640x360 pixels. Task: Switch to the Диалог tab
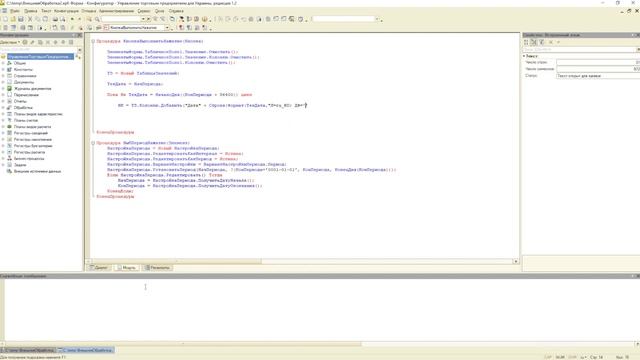(x=98, y=268)
